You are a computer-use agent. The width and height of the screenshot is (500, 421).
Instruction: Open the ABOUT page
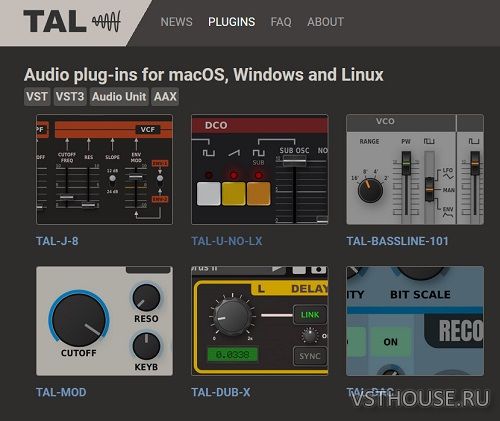(326, 22)
